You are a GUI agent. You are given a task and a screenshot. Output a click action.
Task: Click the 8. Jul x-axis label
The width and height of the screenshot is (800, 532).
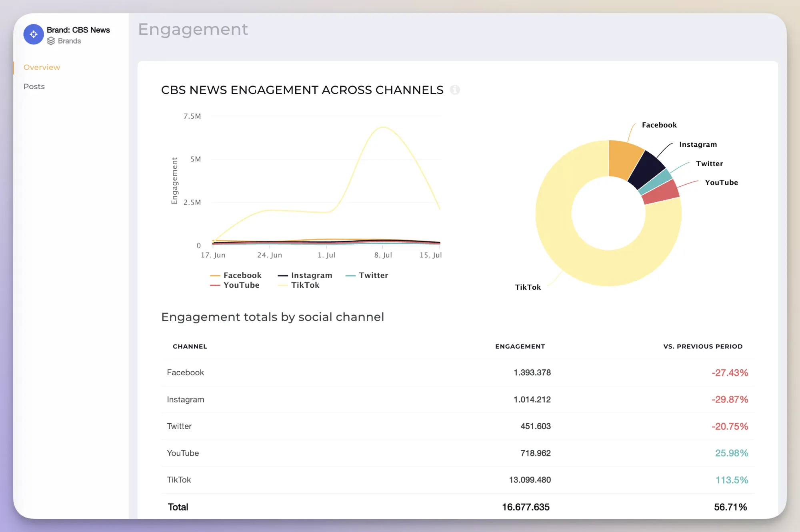point(383,255)
